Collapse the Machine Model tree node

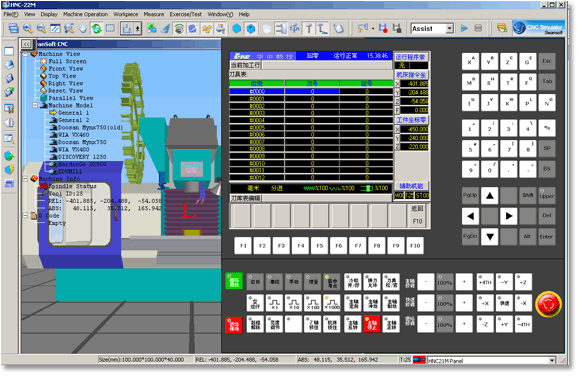pyautogui.click(x=35, y=105)
